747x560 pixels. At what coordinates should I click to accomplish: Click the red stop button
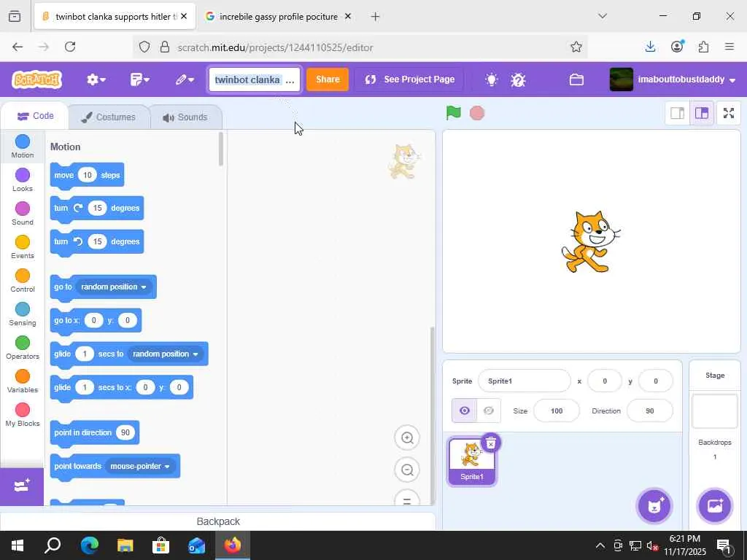coord(477,113)
